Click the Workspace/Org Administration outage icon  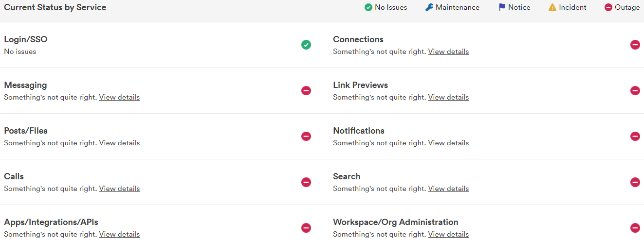635,227
